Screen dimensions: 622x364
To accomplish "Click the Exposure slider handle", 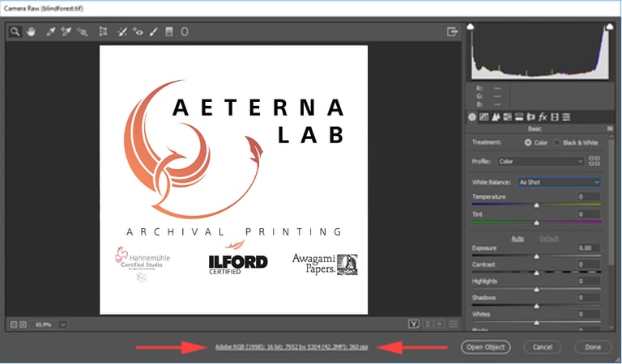I will tap(536, 256).
